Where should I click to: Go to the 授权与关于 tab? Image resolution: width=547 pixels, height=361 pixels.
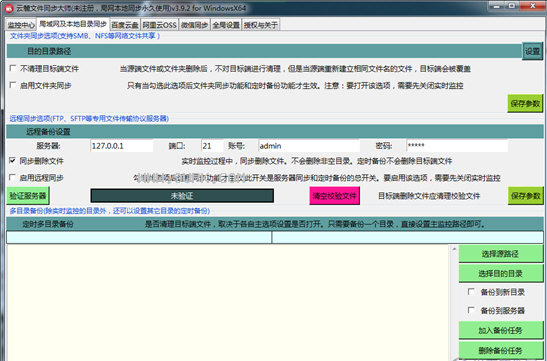tap(261, 25)
